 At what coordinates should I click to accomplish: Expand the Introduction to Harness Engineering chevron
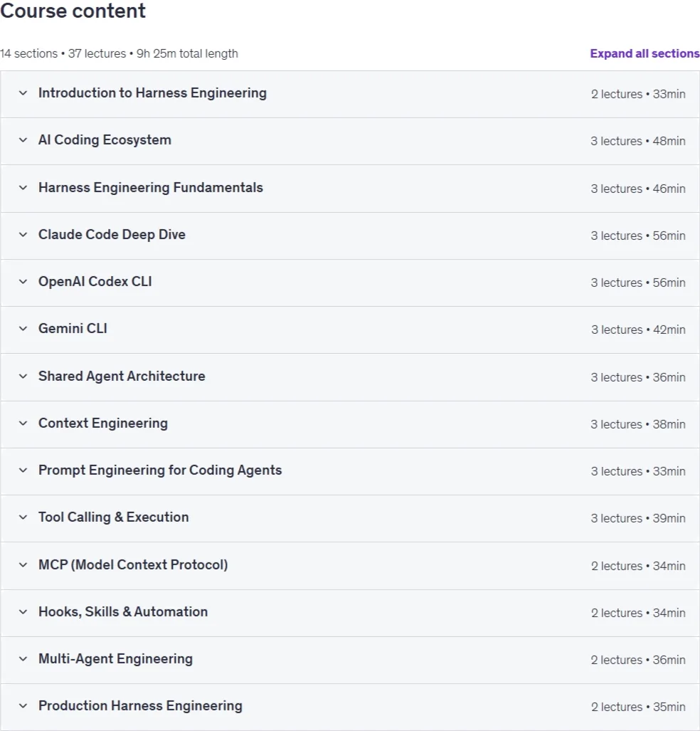[23, 93]
